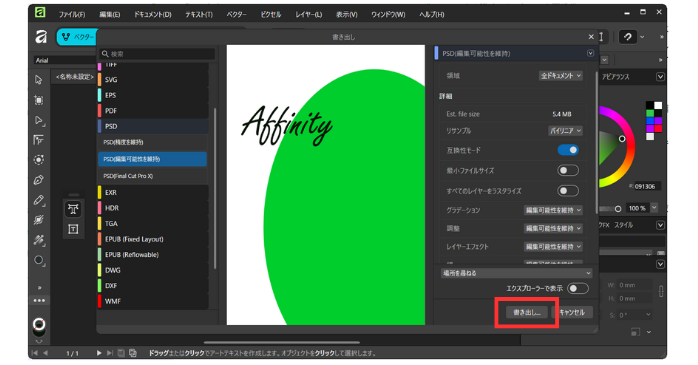698x365 pixels.
Task: Open the 編集(E) menu
Action: (x=110, y=14)
